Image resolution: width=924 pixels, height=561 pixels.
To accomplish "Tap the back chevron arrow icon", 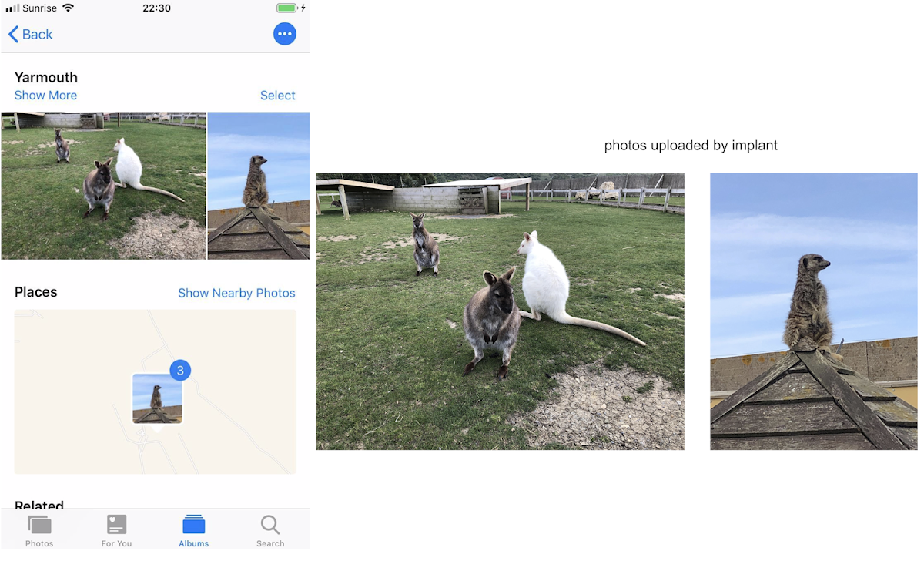I will (12, 34).
